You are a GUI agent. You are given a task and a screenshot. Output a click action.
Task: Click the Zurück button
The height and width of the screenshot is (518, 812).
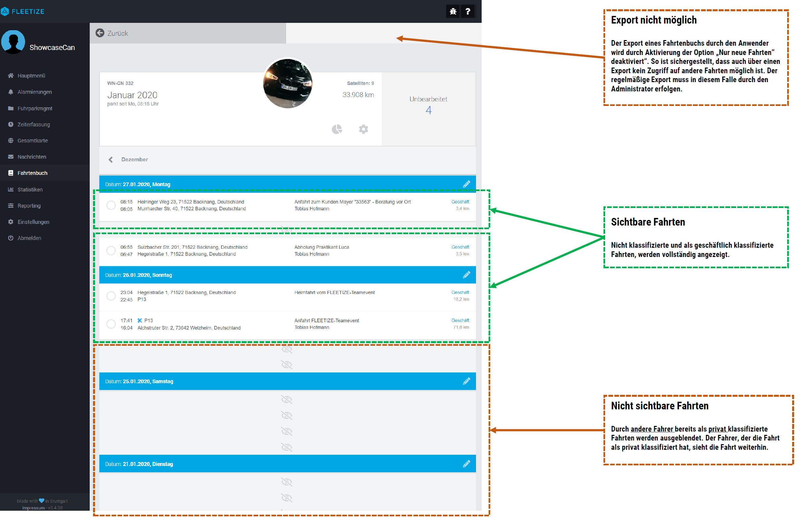[x=188, y=33]
